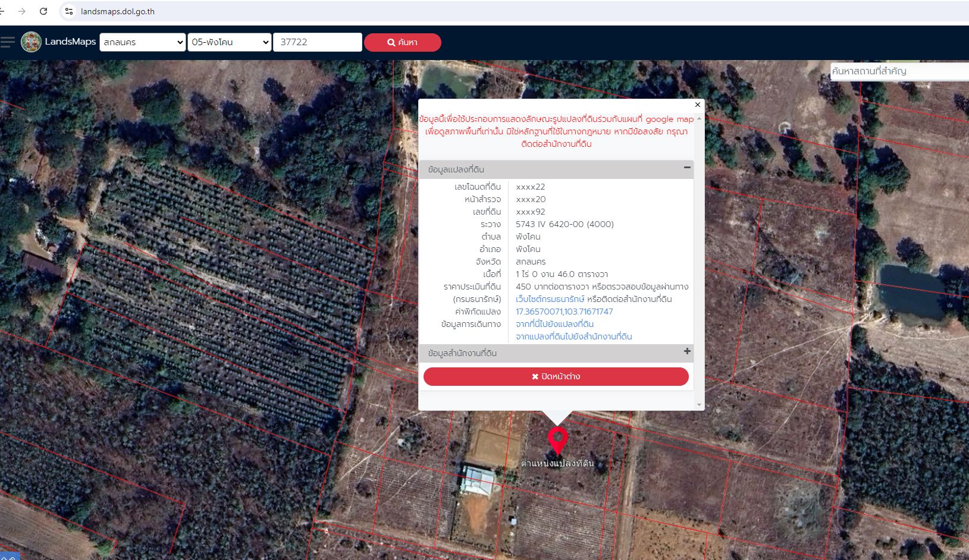This screenshot has width=969, height=560.
Task: Click the parcel number field showing 37722
Action: click(x=318, y=42)
